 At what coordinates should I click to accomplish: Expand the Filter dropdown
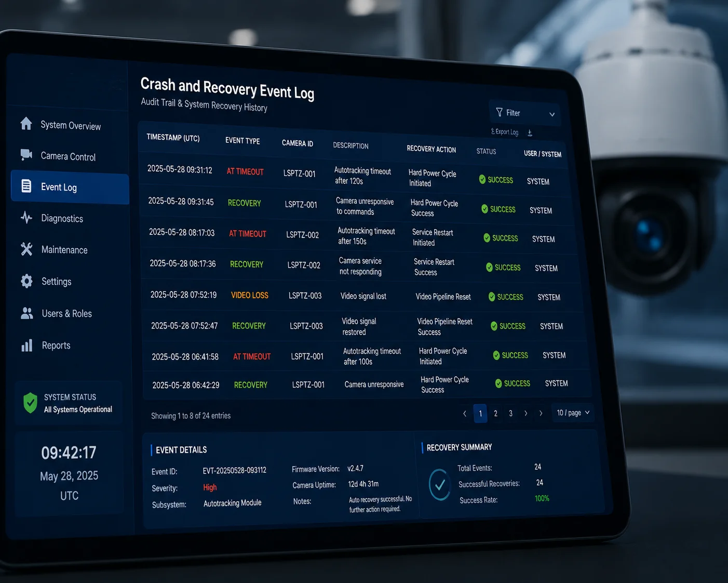[x=524, y=113]
